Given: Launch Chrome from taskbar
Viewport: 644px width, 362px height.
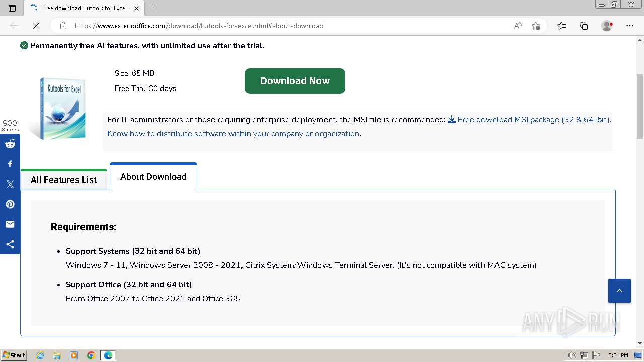Looking at the screenshot, I should point(91,355).
